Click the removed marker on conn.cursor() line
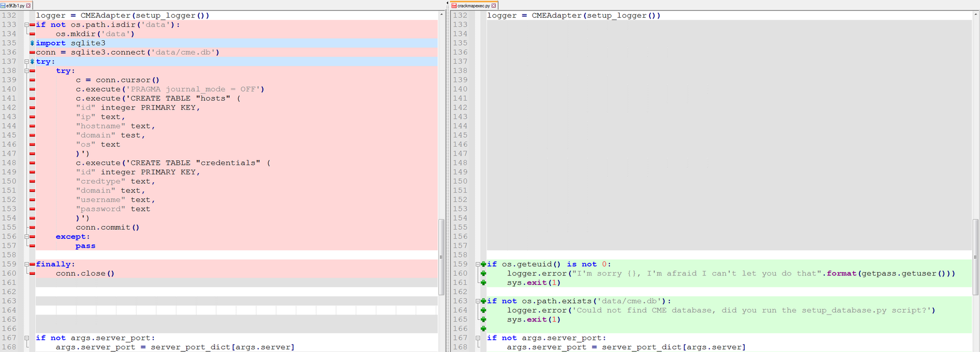The image size is (980, 352). pyautogui.click(x=32, y=80)
